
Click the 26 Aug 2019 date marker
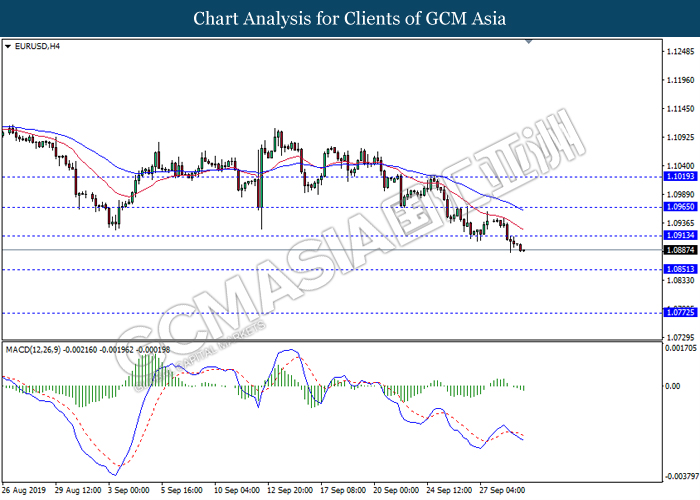pos(24,490)
